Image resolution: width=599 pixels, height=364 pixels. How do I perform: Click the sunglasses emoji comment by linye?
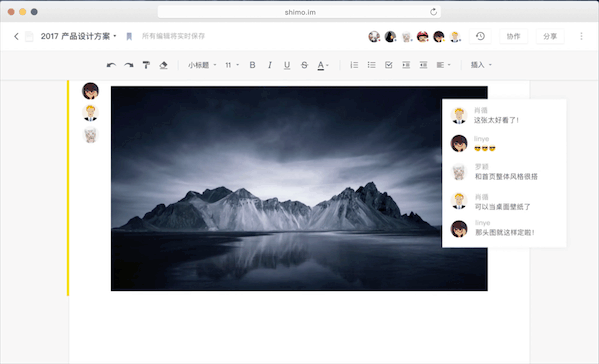pyautogui.click(x=484, y=148)
